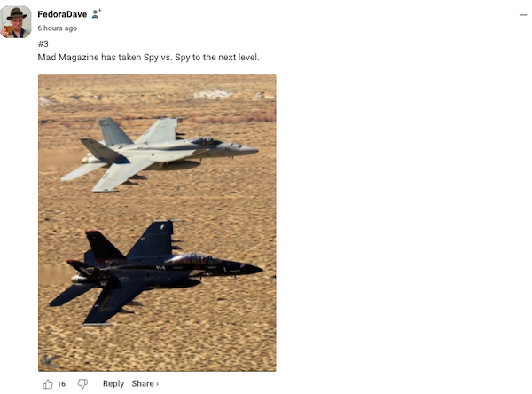This screenshot has height=394, width=532.
Task: Open the attached fighter jets photo
Action: coord(157,223)
